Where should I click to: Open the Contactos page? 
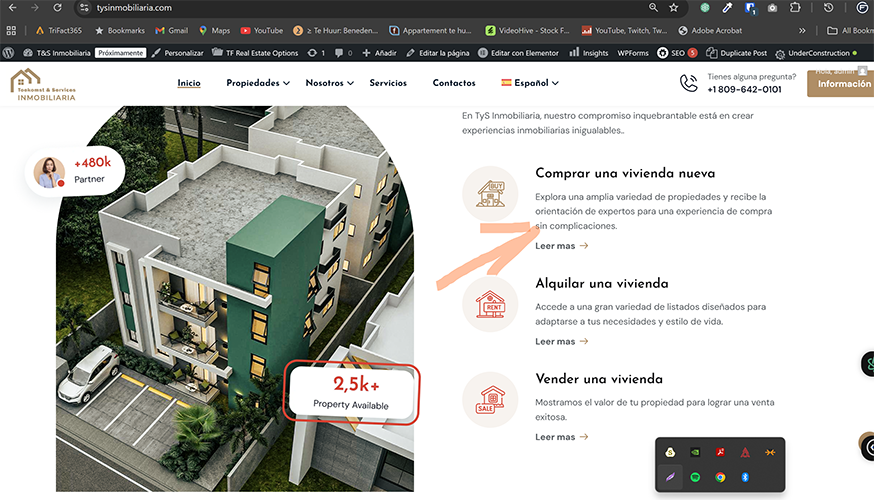(x=454, y=82)
